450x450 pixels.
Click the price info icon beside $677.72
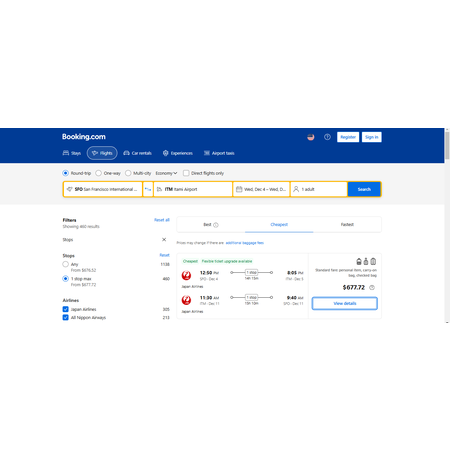click(372, 287)
